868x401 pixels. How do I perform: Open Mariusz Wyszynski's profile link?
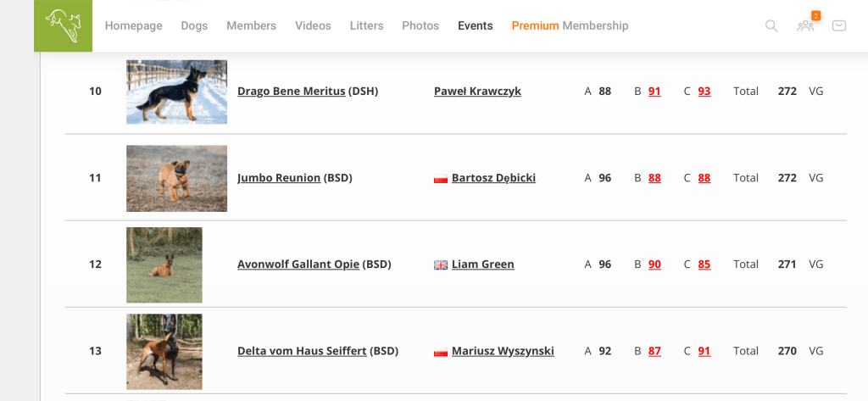point(503,351)
